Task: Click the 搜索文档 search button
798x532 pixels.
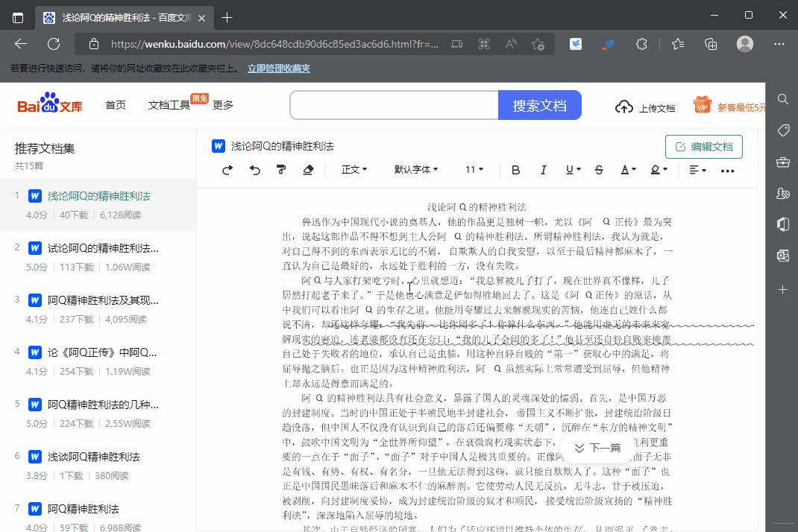Action: [540, 105]
